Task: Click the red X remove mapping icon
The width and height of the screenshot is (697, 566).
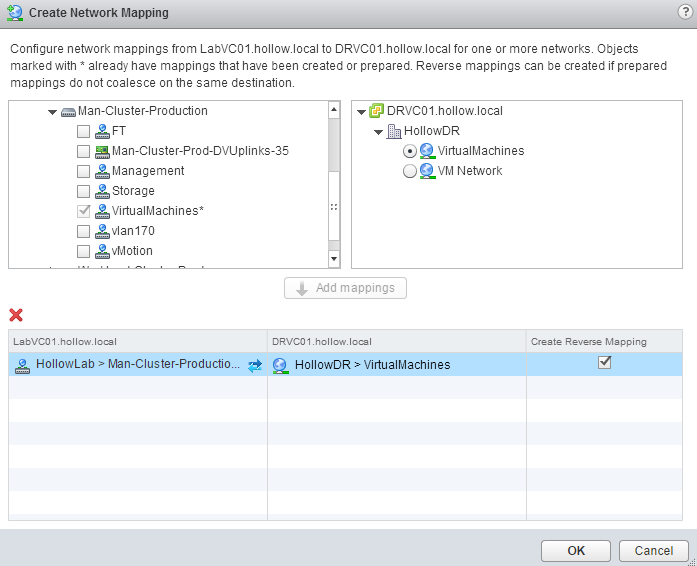Action: click(x=16, y=315)
